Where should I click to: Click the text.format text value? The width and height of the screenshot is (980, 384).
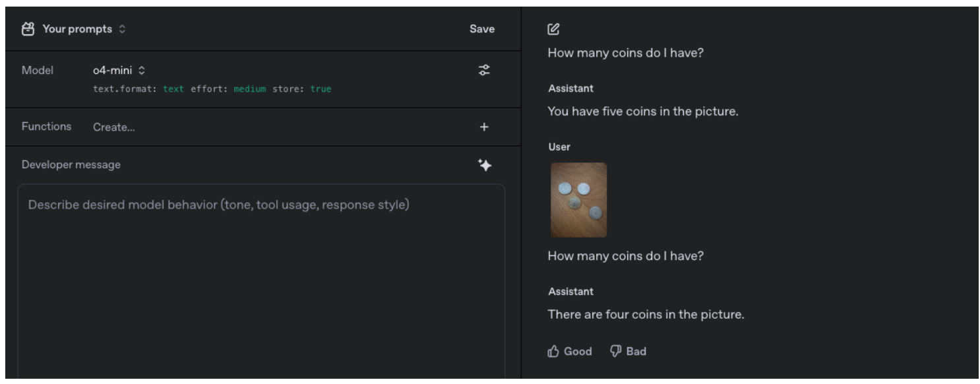(x=173, y=89)
